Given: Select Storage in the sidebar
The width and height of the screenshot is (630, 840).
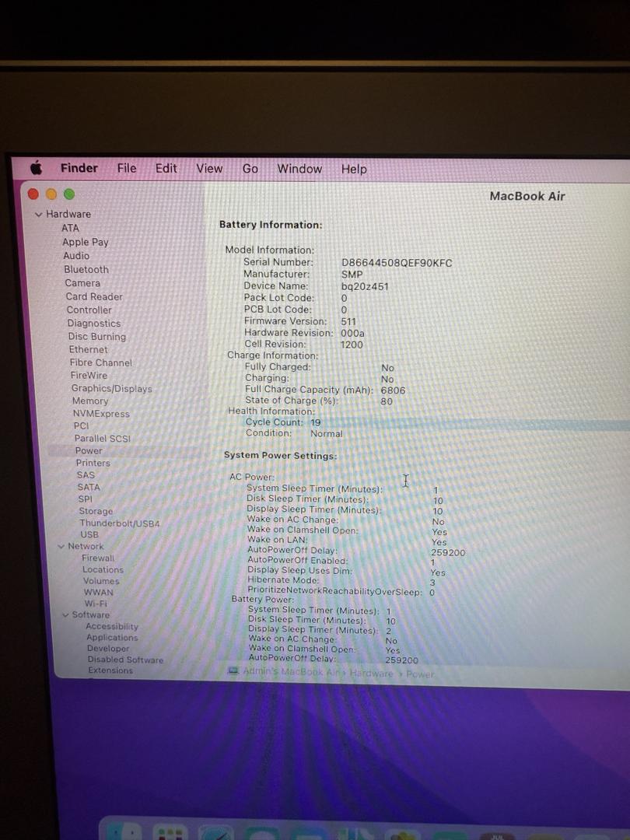Looking at the screenshot, I should pos(96,511).
